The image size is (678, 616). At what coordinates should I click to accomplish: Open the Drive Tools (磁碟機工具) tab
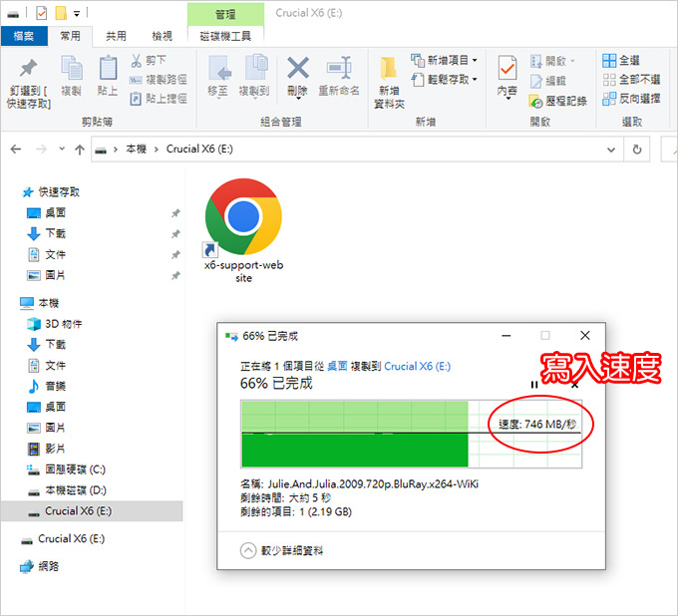[225, 36]
